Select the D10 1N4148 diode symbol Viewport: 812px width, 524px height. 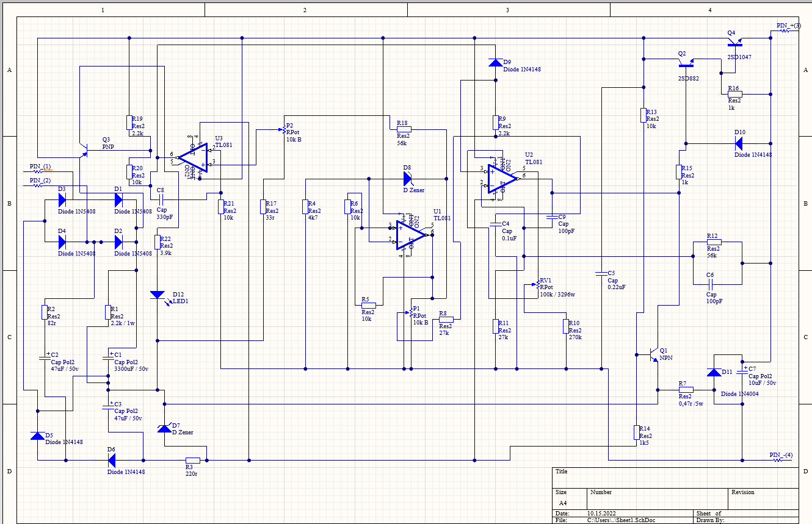click(x=738, y=144)
